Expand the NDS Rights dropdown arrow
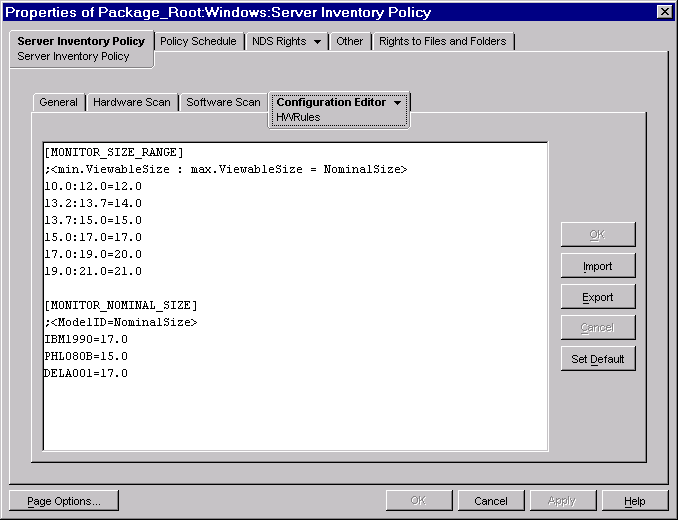The width and height of the screenshot is (678, 520). [x=317, y=42]
